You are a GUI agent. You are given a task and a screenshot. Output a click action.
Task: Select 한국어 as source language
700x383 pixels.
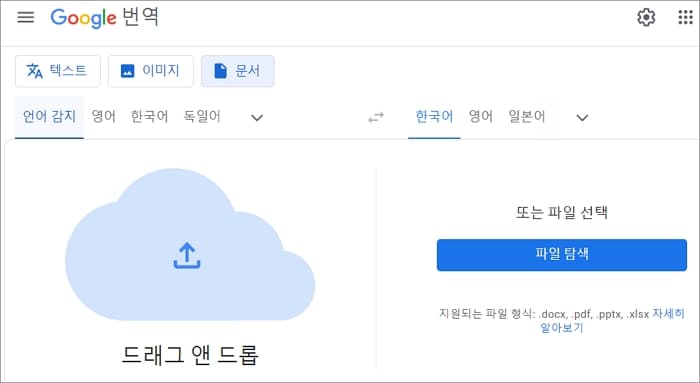point(149,117)
